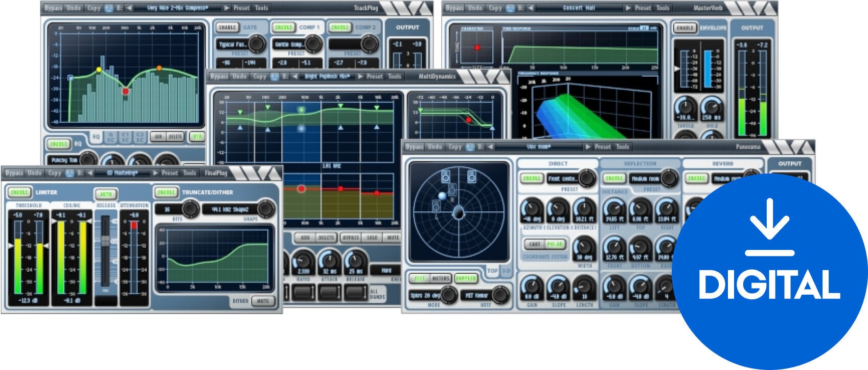Go to next preset in MasterVerb
The image size is (868, 370).
(628, 8)
